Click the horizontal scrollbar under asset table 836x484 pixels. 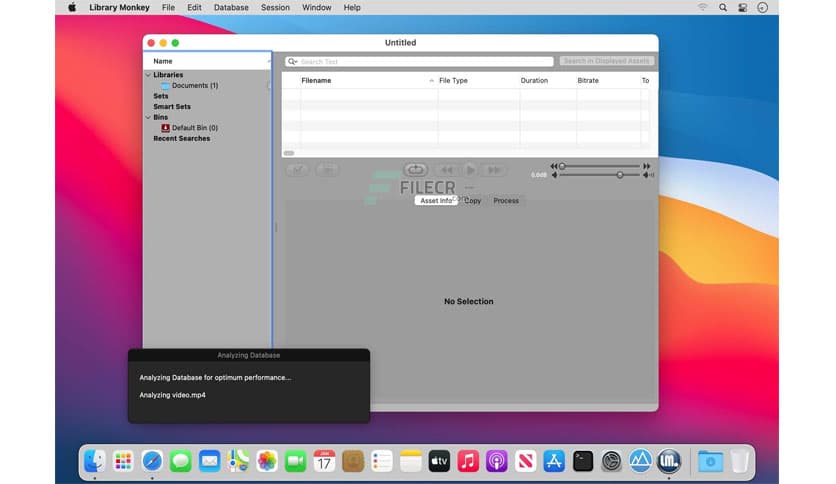tap(288, 153)
